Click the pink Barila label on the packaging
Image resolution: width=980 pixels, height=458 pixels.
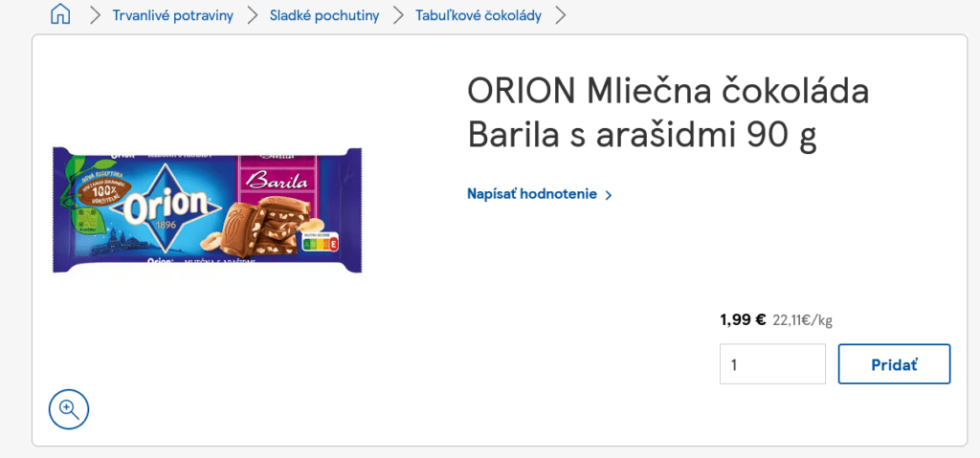(x=278, y=182)
